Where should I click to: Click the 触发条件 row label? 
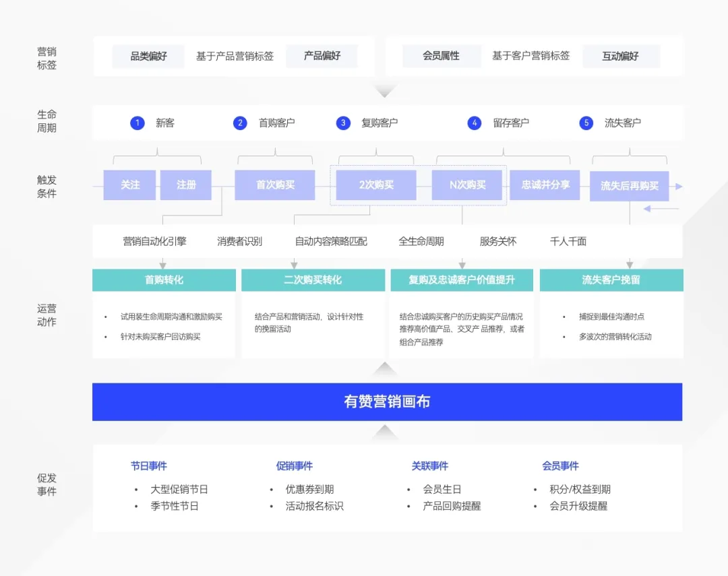(47, 187)
